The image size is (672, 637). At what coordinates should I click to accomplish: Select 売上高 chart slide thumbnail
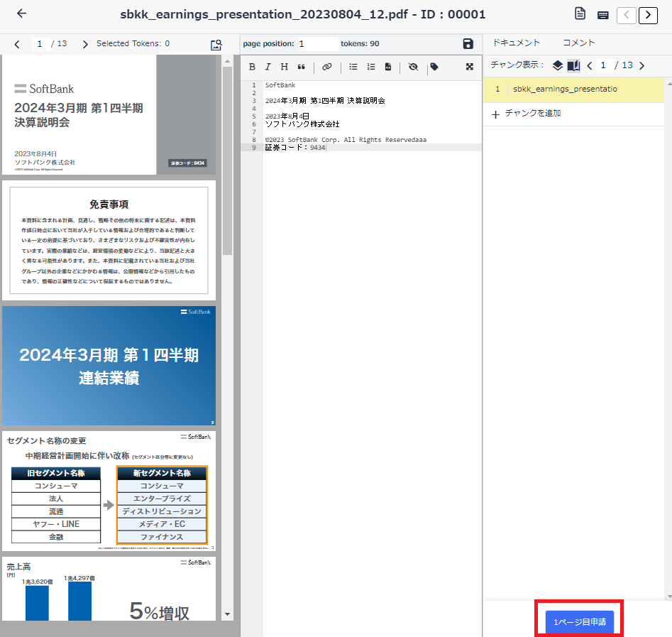(109, 589)
